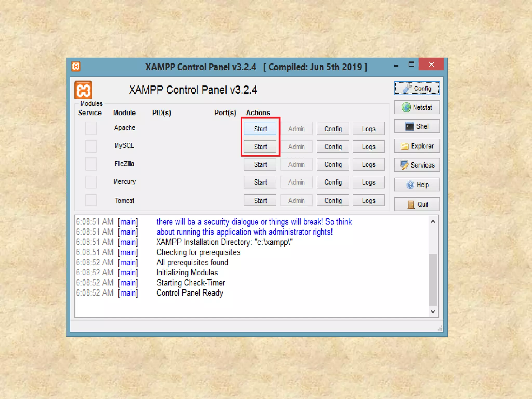Click Admin for Apache
Screen dimensions: 532x399
click(x=296, y=129)
